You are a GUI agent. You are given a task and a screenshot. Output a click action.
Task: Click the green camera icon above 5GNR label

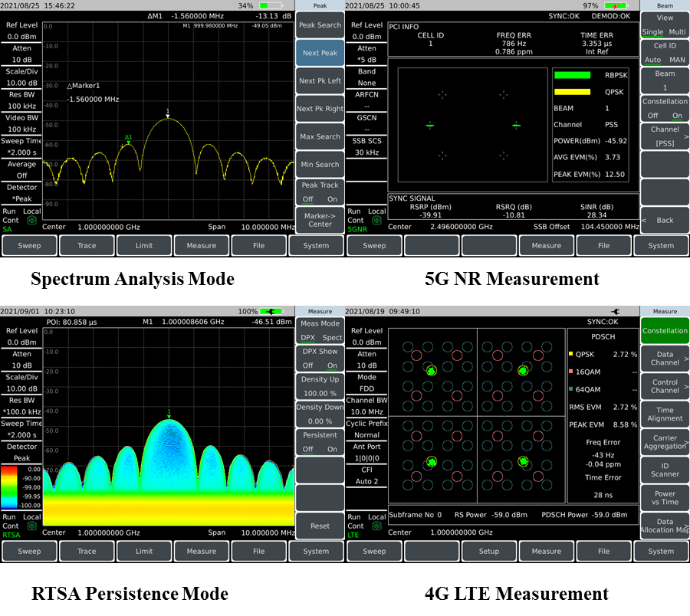point(376,220)
